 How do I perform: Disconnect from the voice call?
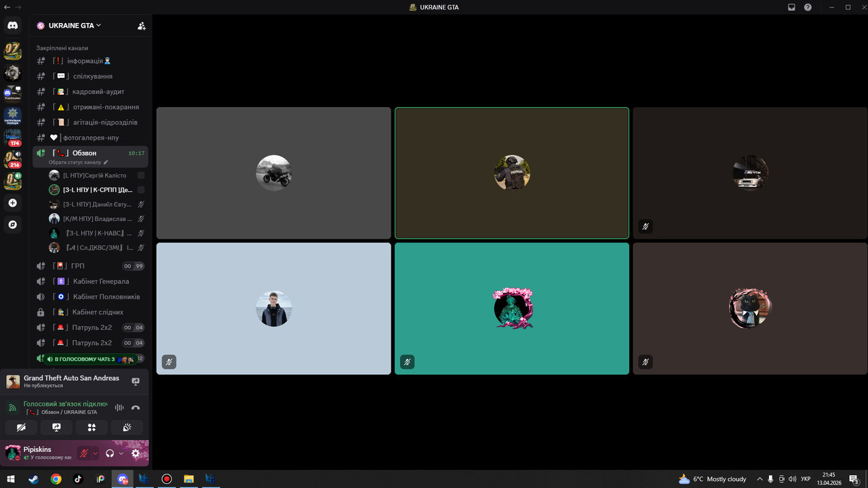pos(136,407)
